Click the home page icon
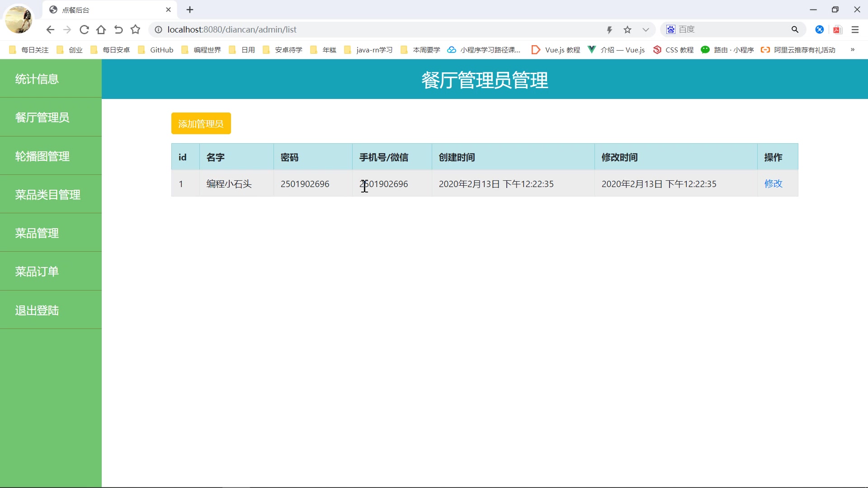 [x=101, y=30]
